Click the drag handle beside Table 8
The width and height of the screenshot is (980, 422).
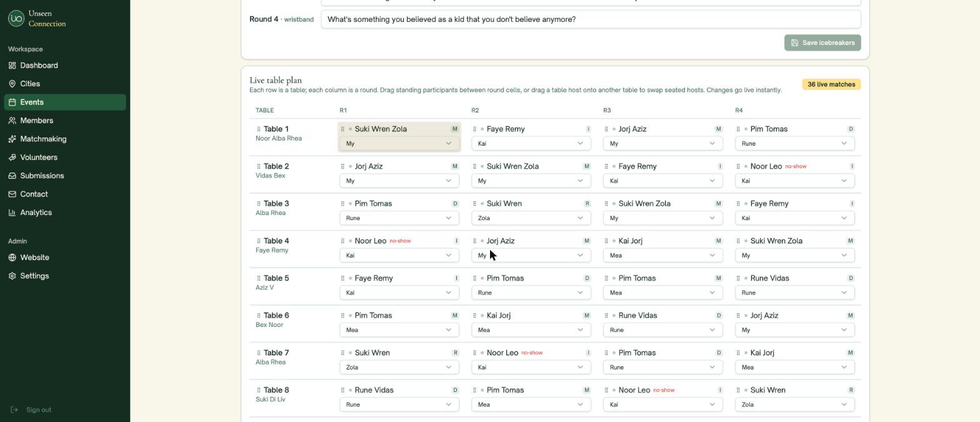(259, 390)
